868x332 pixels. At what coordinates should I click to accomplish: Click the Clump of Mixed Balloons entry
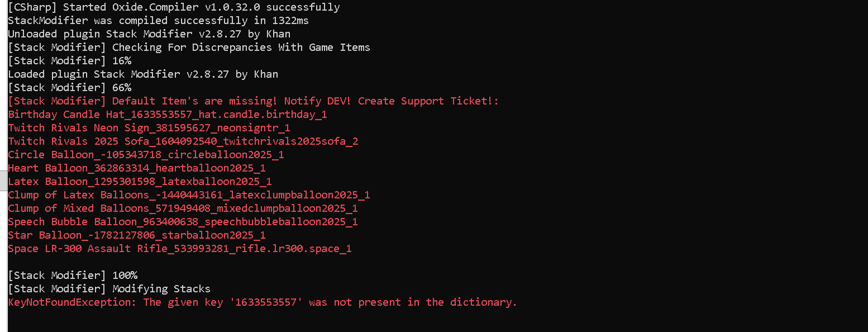click(183, 208)
